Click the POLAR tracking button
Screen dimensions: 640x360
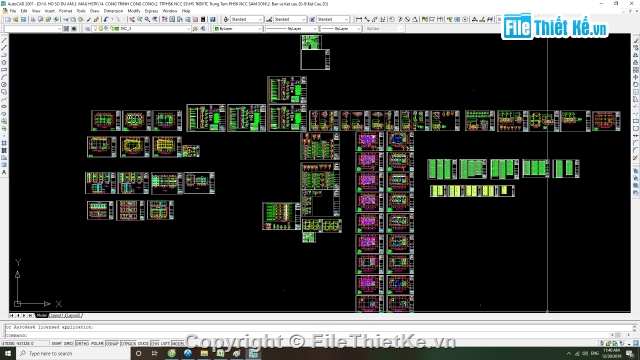tap(97, 344)
